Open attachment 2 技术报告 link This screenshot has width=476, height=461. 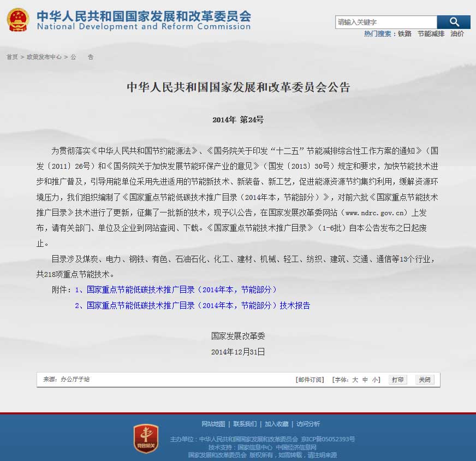pyautogui.click(x=193, y=305)
